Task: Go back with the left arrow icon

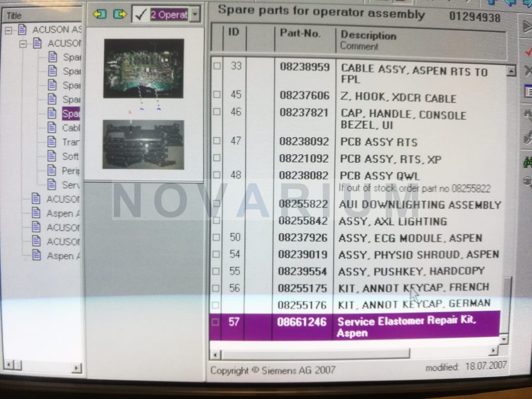Action: (x=99, y=14)
